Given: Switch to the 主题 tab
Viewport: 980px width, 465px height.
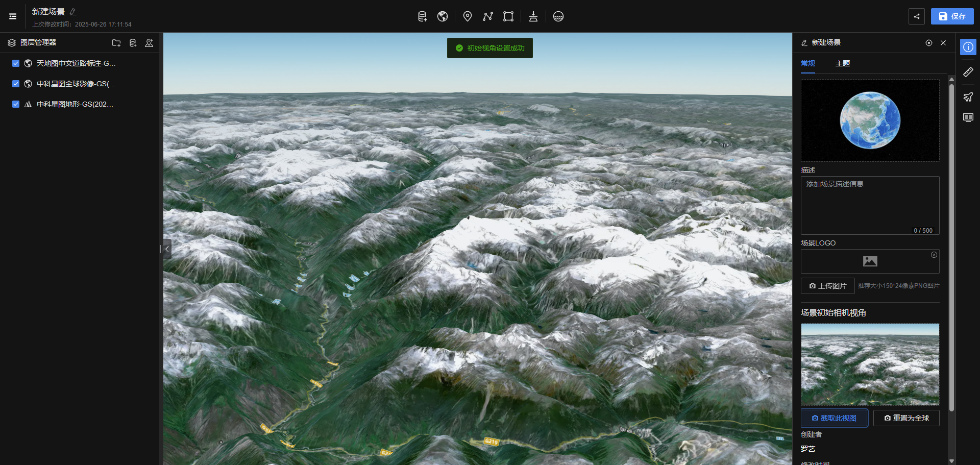Looking at the screenshot, I should click(843, 63).
